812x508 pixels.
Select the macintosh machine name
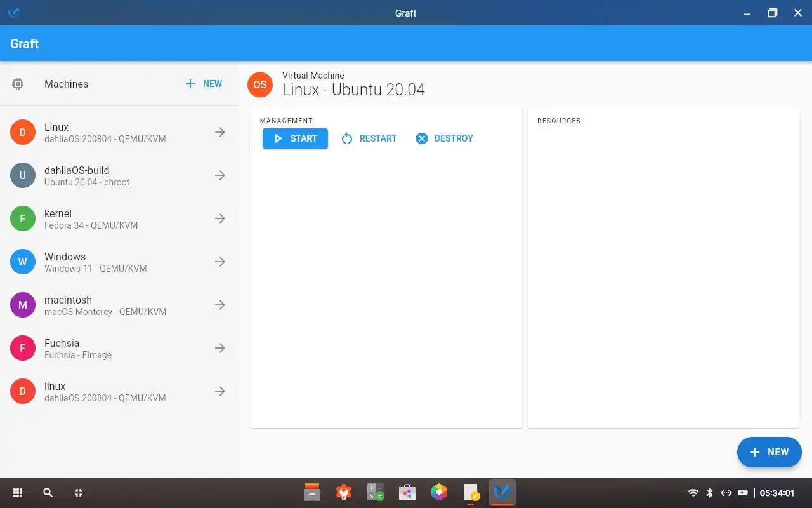[x=68, y=300]
